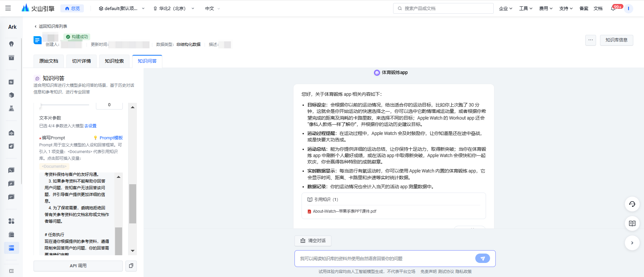Image resolution: width=644 pixels, height=277 pixels.
Task: Click the lightbulb icon in Ark sidebar
Action: point(11,44)
